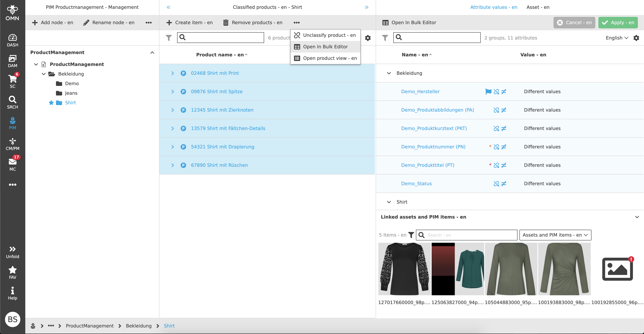The height and width of the screenshot is (334, 644).
Task: Click unclassify toggle on Demo_Status row
Action: pyautogui.click(x=496, y=183)
